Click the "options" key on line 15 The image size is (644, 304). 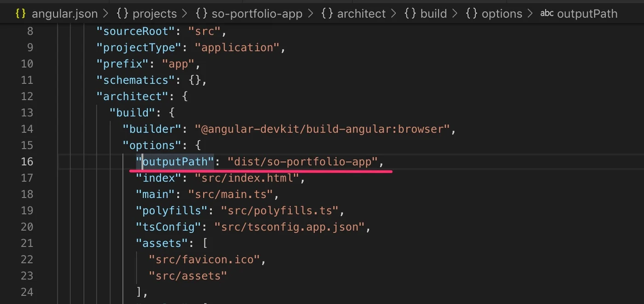coord(152,145)
